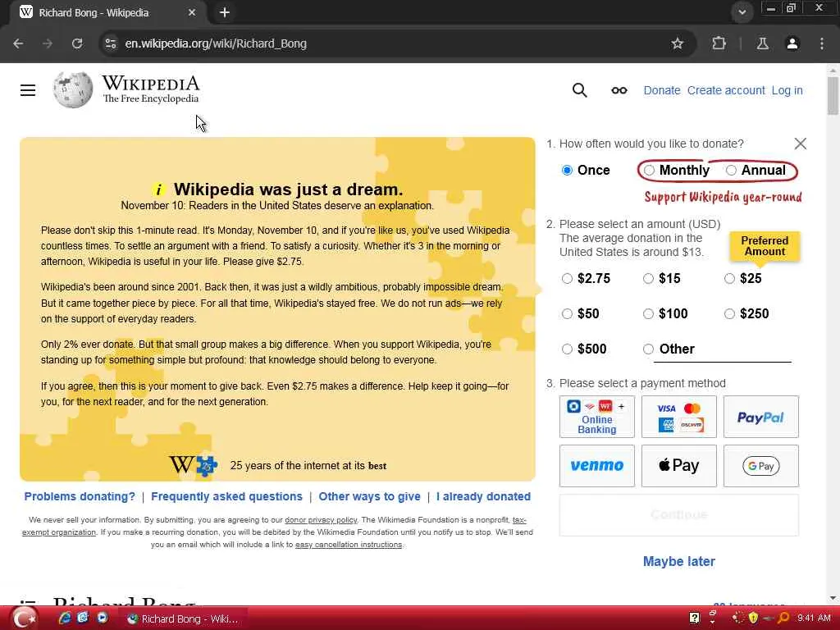Click the page vertical scrollbar thumb

tap(833, 96)
